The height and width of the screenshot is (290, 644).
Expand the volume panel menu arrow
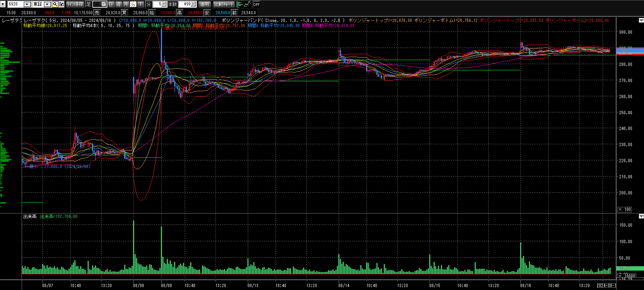(641, 216)
